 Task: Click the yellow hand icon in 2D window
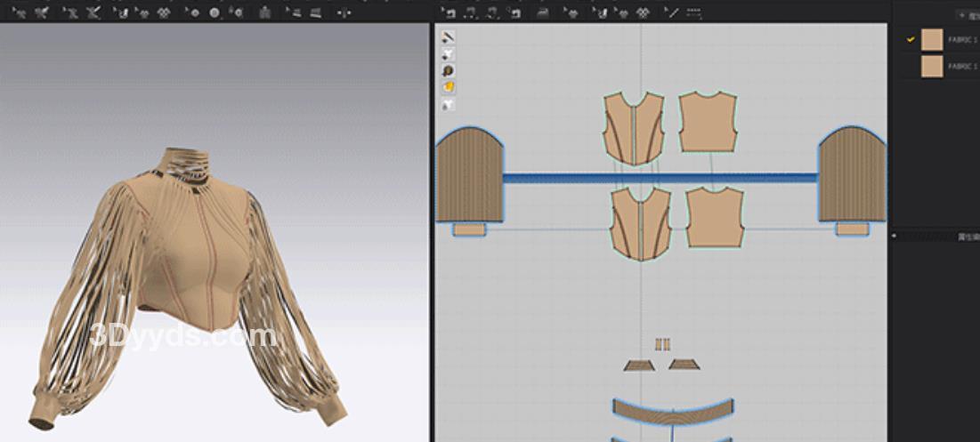point(449,86)
